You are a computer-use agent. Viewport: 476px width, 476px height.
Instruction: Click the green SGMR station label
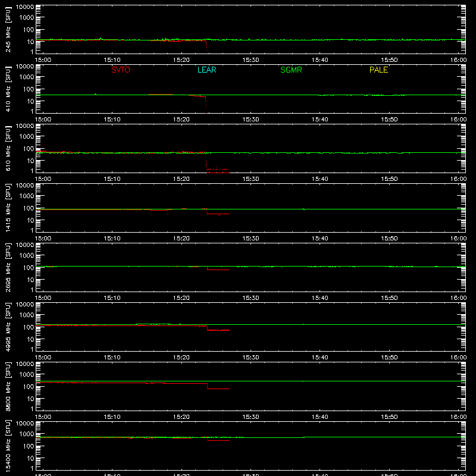pos(291,70)
